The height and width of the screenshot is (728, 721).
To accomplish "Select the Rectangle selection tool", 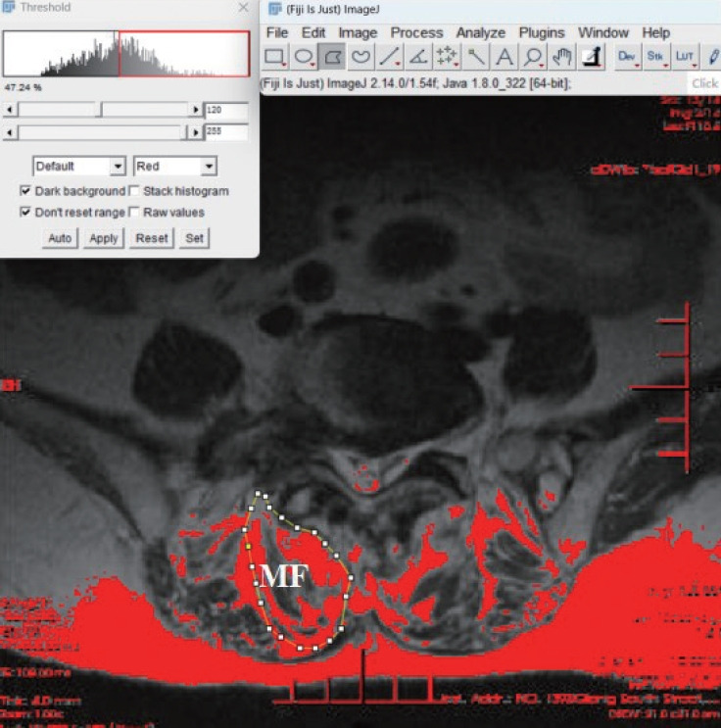I will (274, 57).
